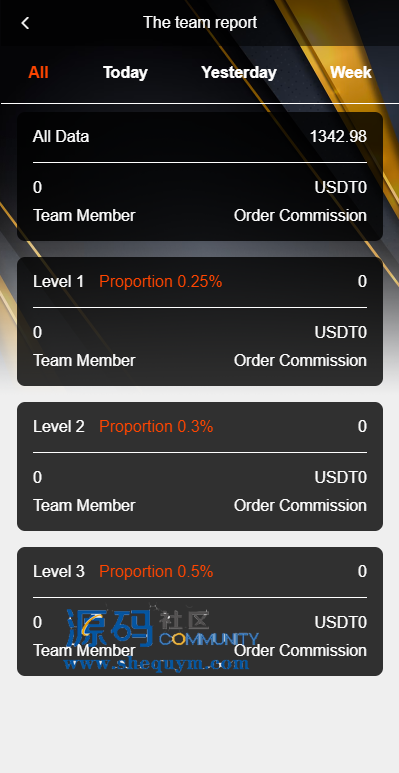399x773 pixels.
Task: Click the Level 2 USDT0 value
Action: (341, 478)
